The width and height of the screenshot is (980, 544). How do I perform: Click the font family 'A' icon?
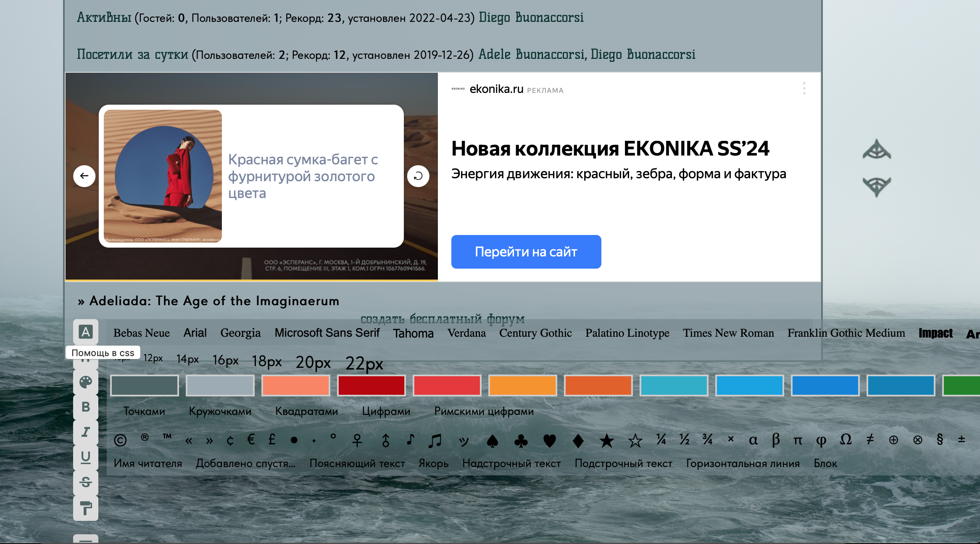(86, 332)
